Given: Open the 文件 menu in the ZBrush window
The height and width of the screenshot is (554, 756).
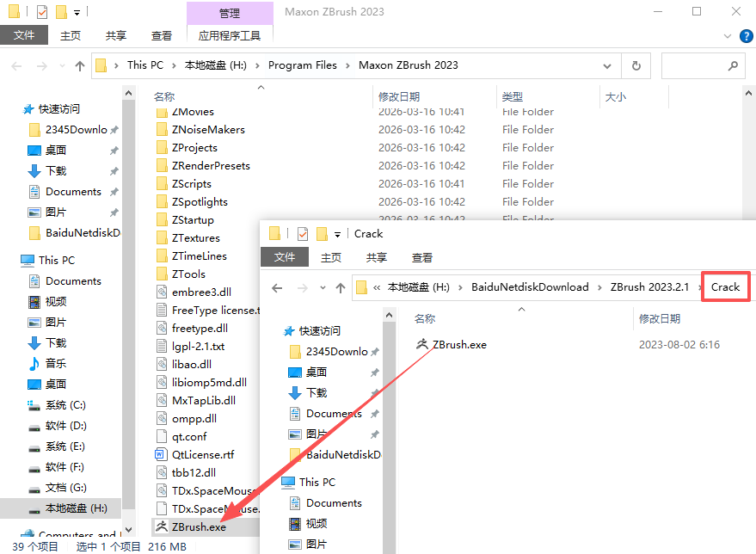Looking at the screenshot, I should (x=24, y=35).
